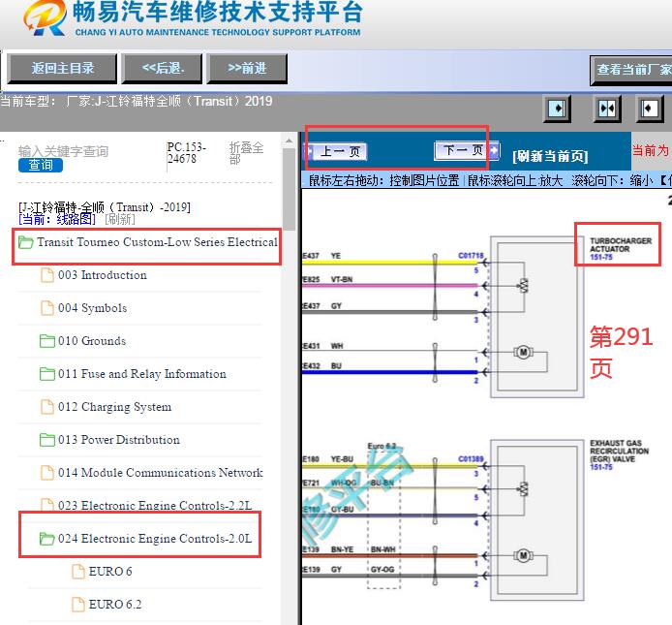Collapse Transit Tourneo Custom-Low Series Electrical folder

[157, 242]
